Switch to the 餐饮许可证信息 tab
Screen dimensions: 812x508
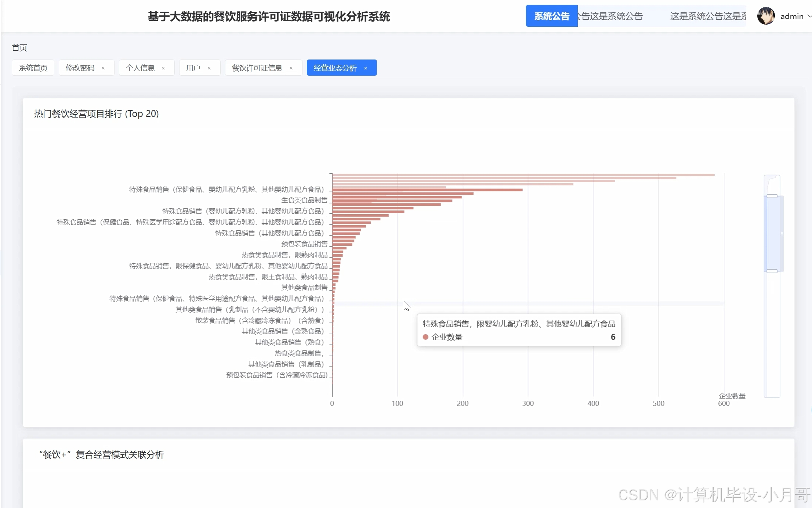pos(257,68)
